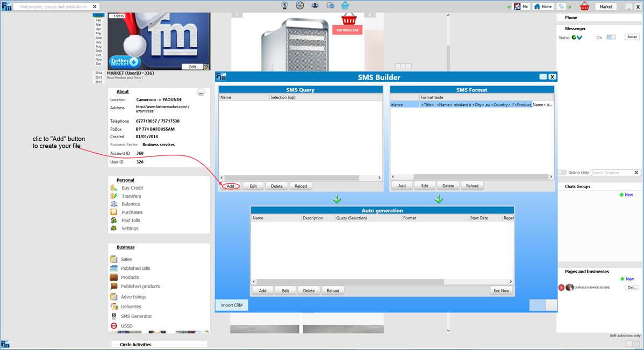Click the money bag icon in top toolbar
644x350 pixels.
[x=284, y=5]
